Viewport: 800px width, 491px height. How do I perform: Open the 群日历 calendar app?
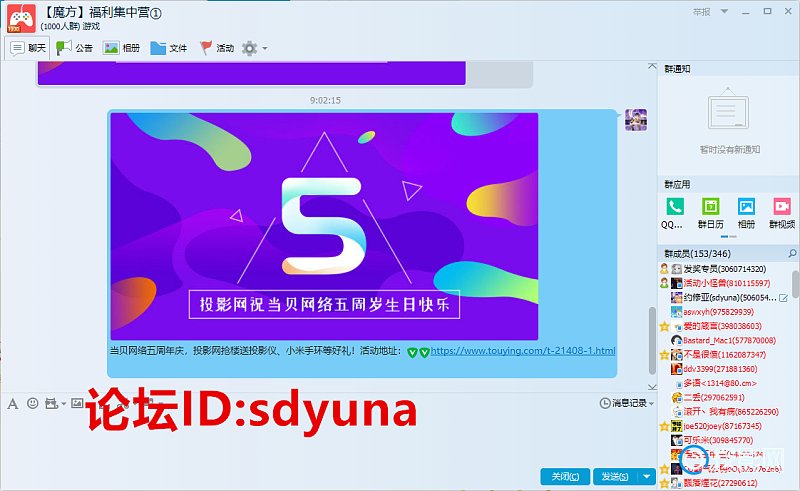point(710,214)
